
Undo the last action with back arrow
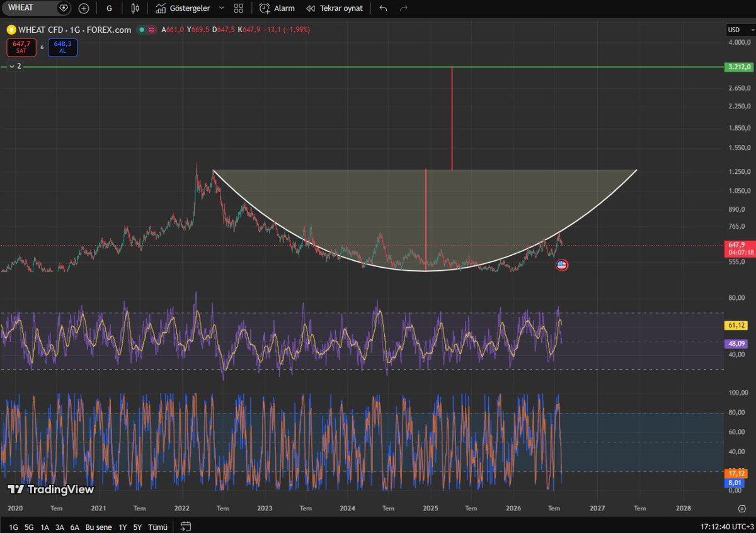pyautogui.click(x=383, y=8)
